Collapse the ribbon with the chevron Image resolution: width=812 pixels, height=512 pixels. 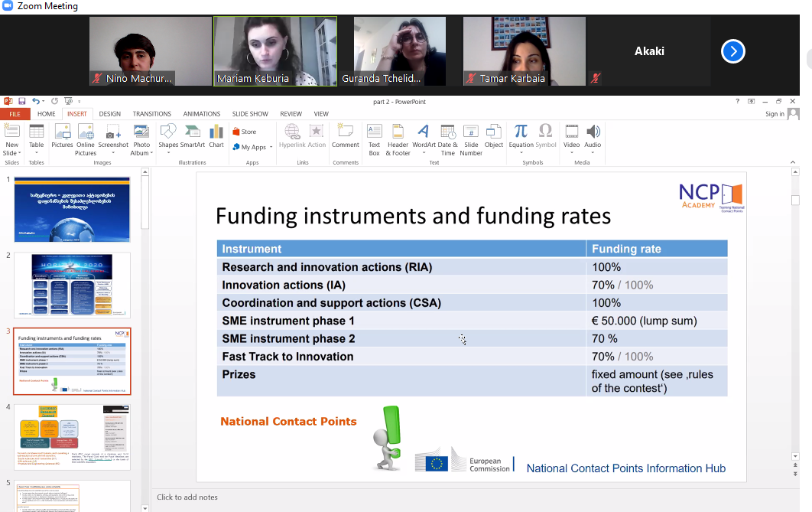click(793, 162)
